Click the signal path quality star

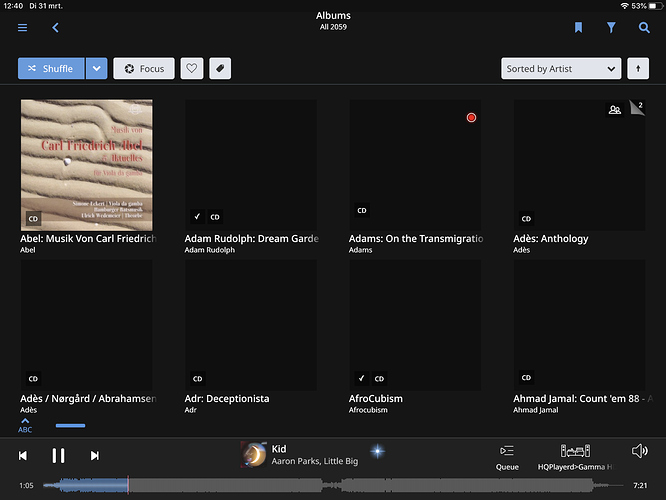(x=377, y=451)
